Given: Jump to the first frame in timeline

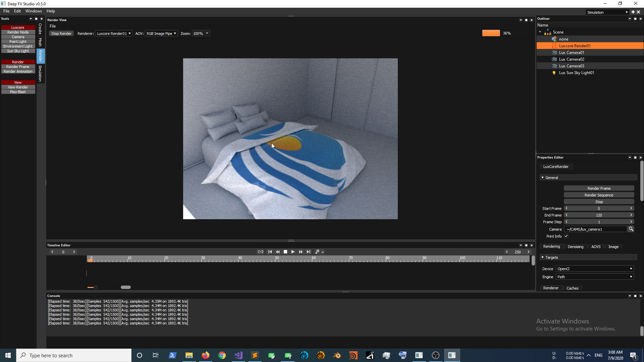Looking at the screenshot, I should click(270, 252).
